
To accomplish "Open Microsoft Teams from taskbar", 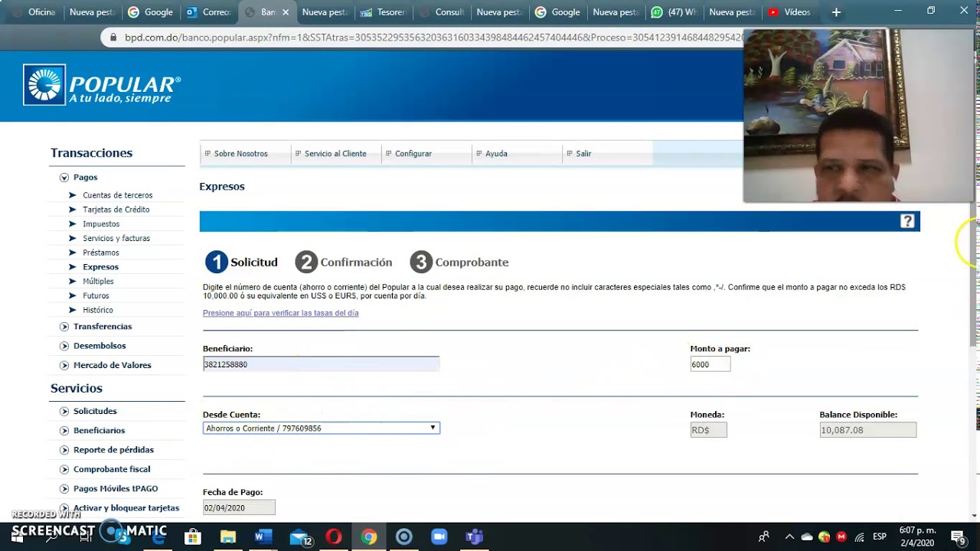I will coord(475,537).
